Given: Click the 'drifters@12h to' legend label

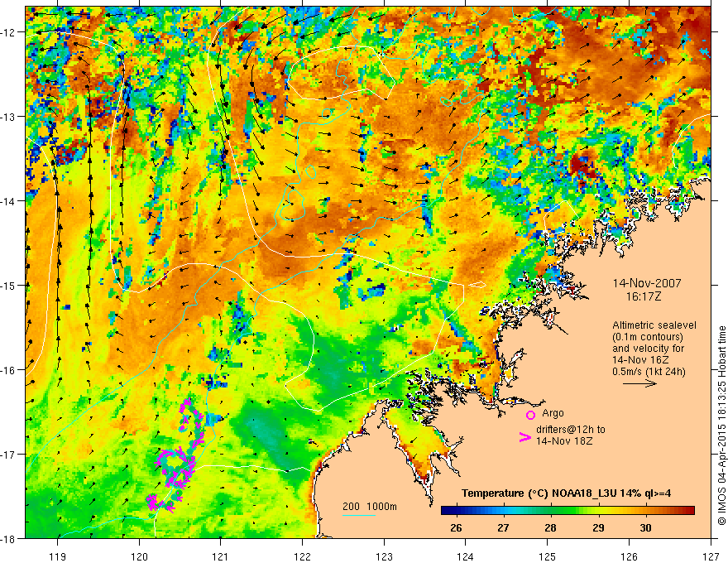Looking at the screenshot, I should (571, 429).
